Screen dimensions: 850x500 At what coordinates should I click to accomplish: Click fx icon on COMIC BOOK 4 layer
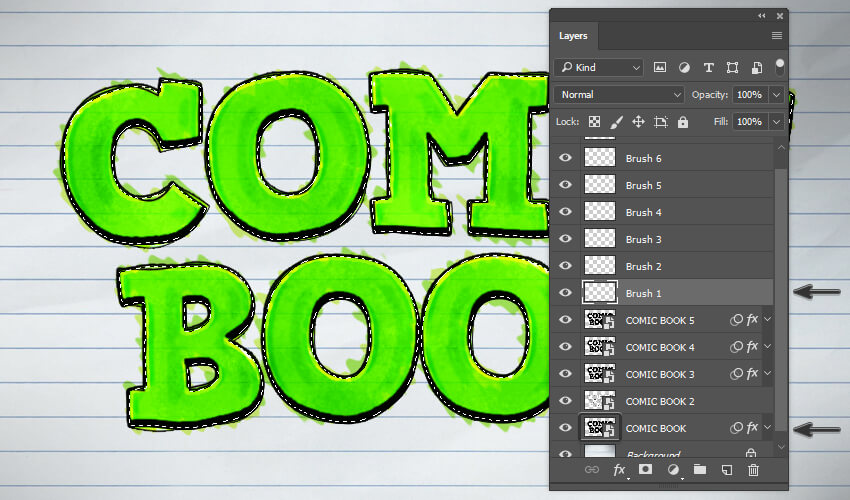[x=752, y=347]
